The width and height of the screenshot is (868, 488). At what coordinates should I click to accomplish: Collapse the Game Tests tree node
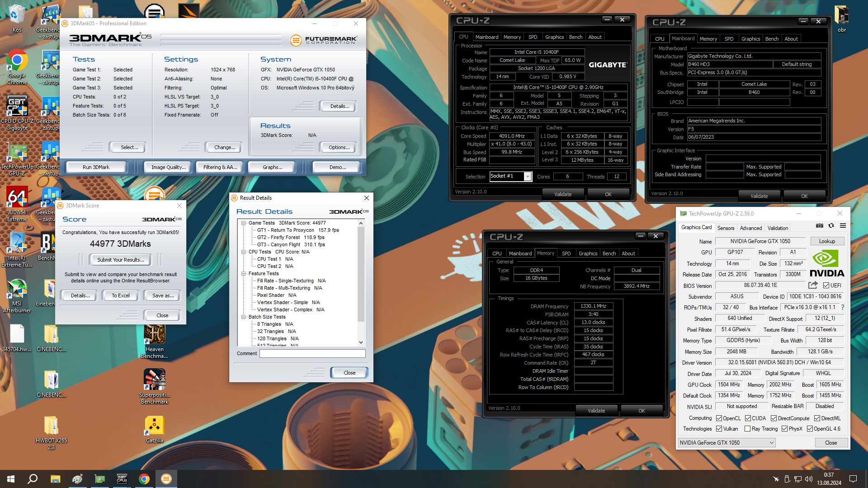click(x=244, y=223)
